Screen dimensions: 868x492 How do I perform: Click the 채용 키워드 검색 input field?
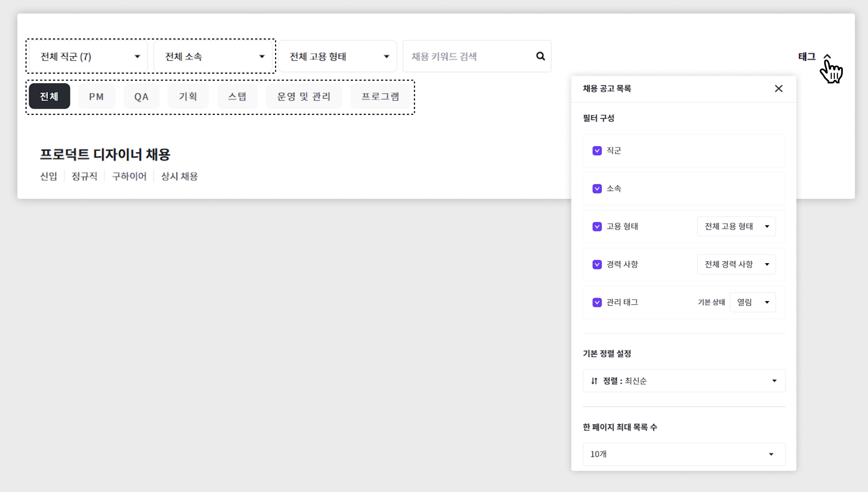tap(467, 56)
